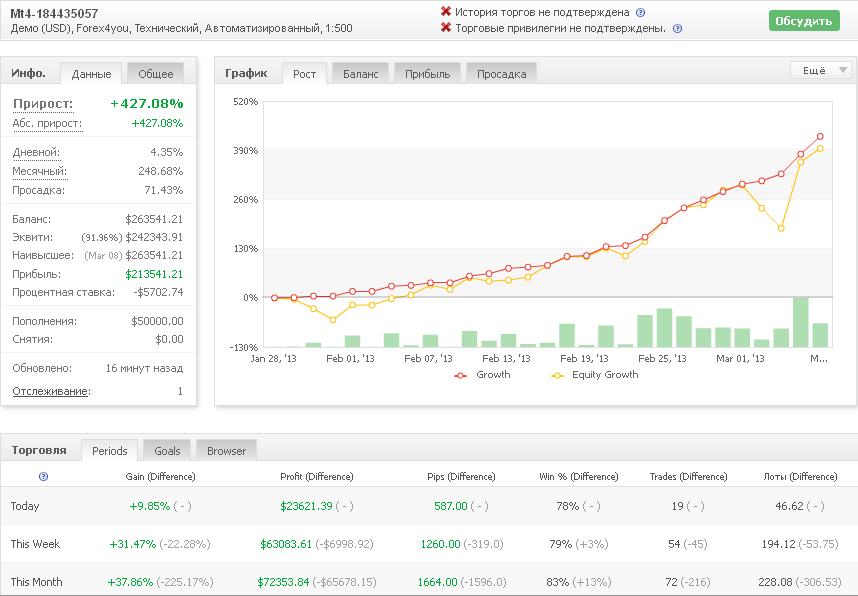The image size is (858, 596).
Task: Click the last Growth point on the chart
Action: pyautogui.click(x=820, y=137)
